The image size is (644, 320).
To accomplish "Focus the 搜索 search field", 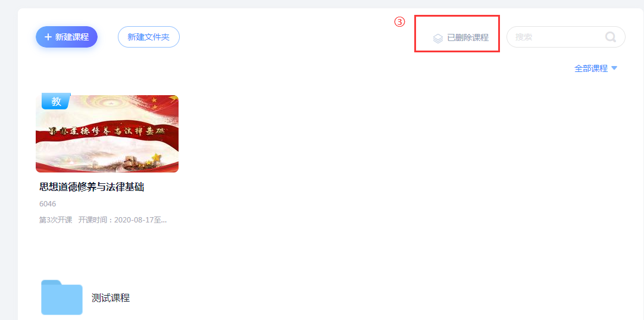I will [x=565, y=37].
